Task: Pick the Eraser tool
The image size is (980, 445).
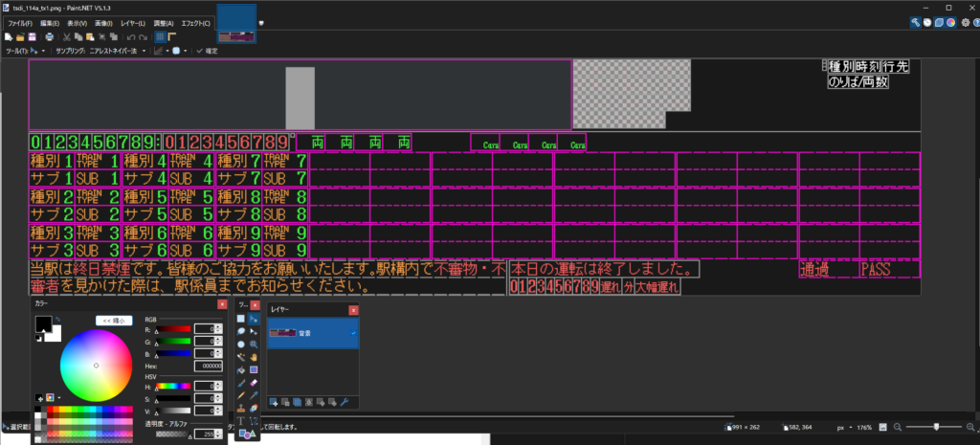Action: pyautogui.click(x=254, y=382)
